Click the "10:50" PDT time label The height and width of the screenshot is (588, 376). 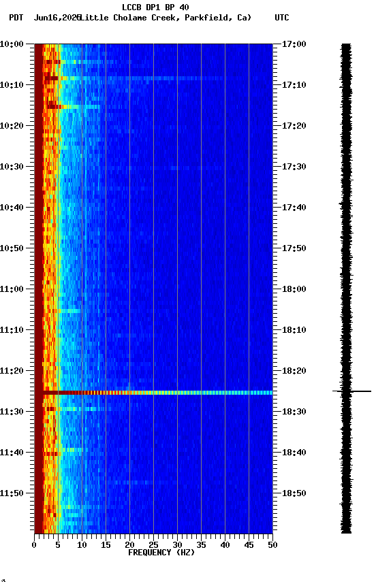(12, 248)
